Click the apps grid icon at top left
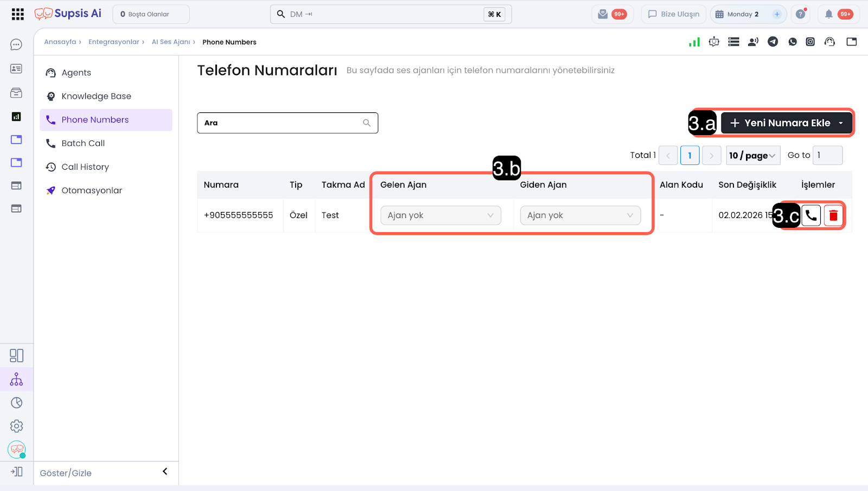The image size is (868, 491). 17,14
